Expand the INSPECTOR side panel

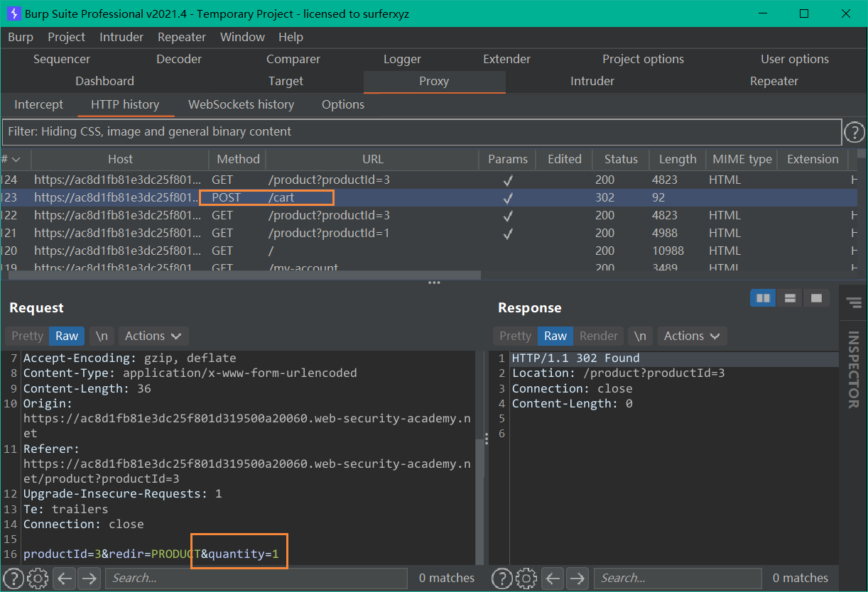(x=853, y=369)
